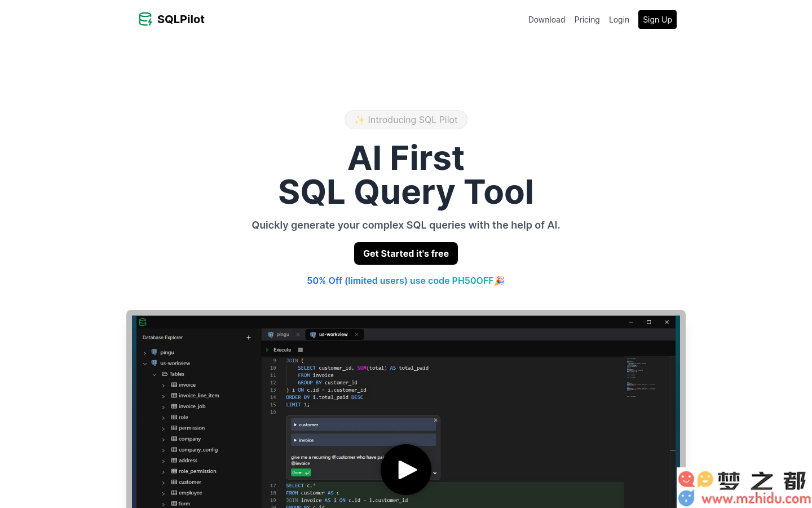Expand the customer item in AI prompt

[x=364, y=424]
